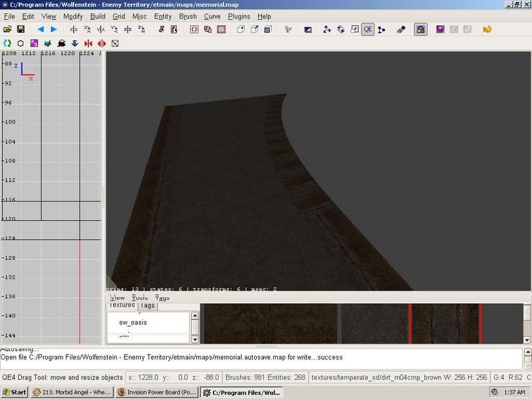Toggle the red clipper tool icon
Image resolution: width=532 pixels, height=399 pixels.
(x=400, y=29)
